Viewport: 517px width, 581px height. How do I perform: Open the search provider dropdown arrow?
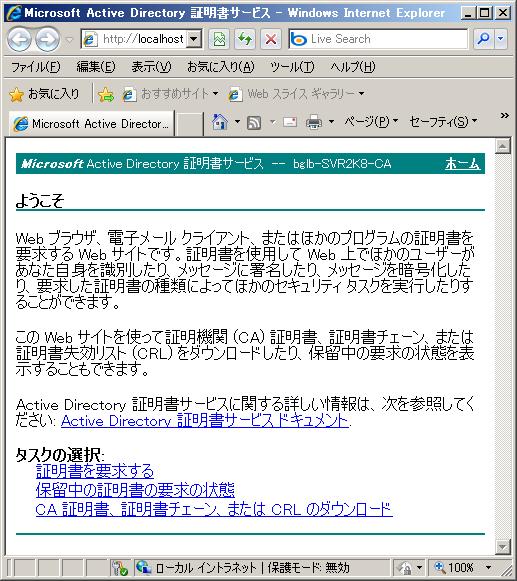coord(501,39)
